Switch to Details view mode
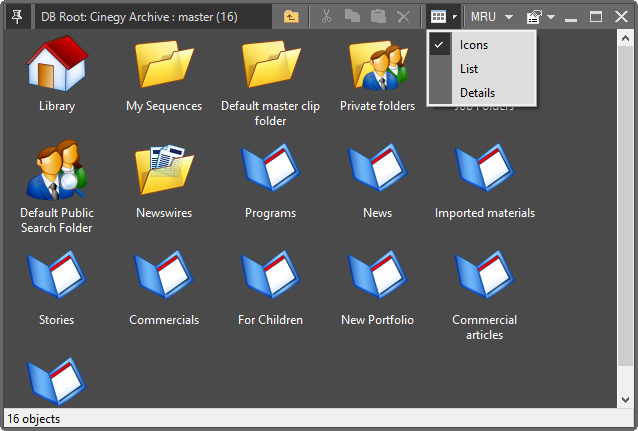The height and width of the screenshot is (431, 638). (477, 93)
